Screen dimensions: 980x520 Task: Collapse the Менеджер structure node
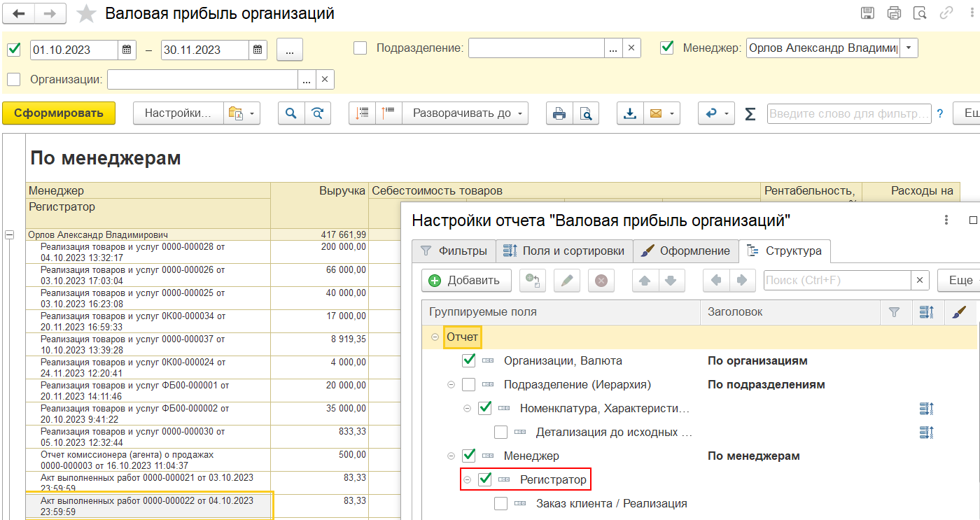pos(451,456)
